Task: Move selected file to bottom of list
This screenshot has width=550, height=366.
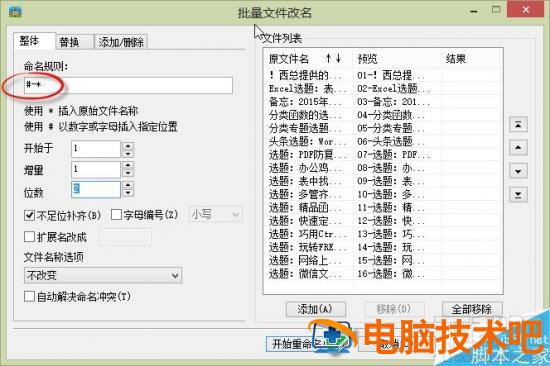Action: 518,194
